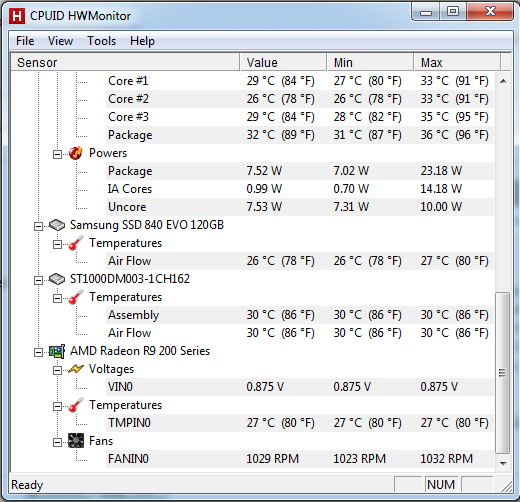
Task: Click the window resize grip corner
Action: pos(507,487)
